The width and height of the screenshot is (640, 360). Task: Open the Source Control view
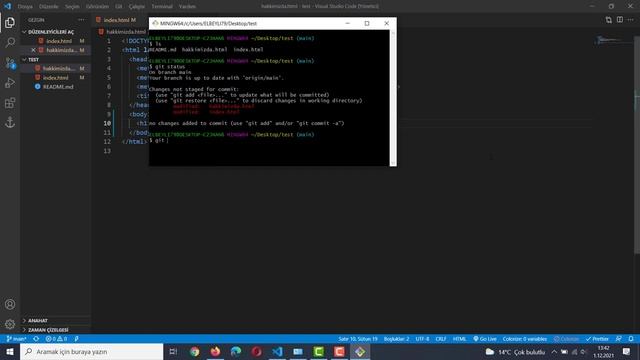[x=10, y=62]
